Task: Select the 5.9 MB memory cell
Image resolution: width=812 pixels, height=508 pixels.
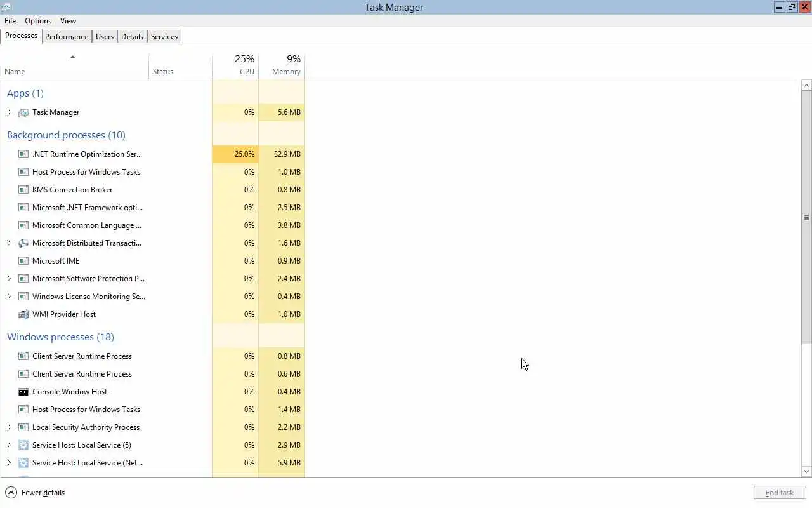Action: click(x=282, y=463)
